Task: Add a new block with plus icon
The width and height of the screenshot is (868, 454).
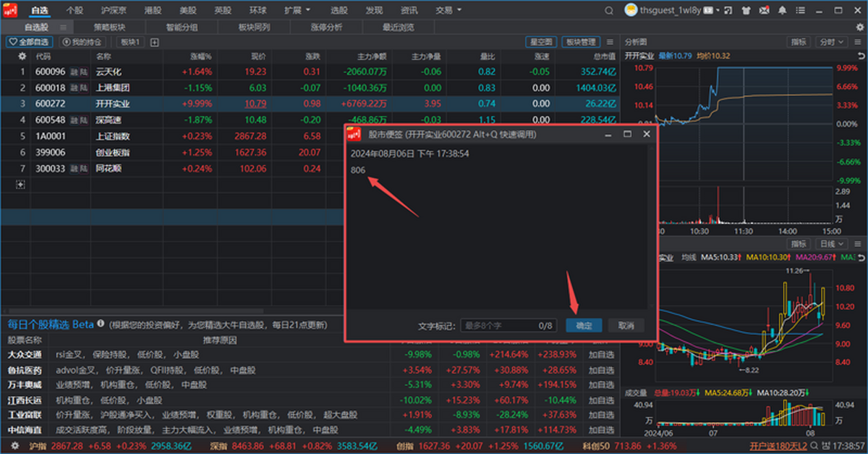Action: click(x=154, y=42)
